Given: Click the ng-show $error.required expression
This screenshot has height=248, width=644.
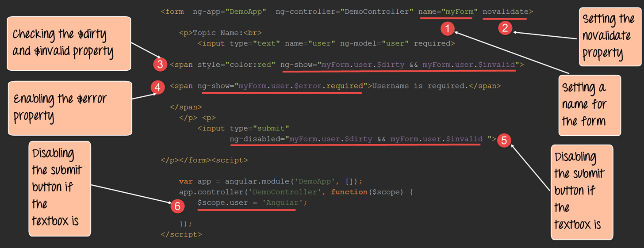Looking at the screenshot, I should point(283,86).
